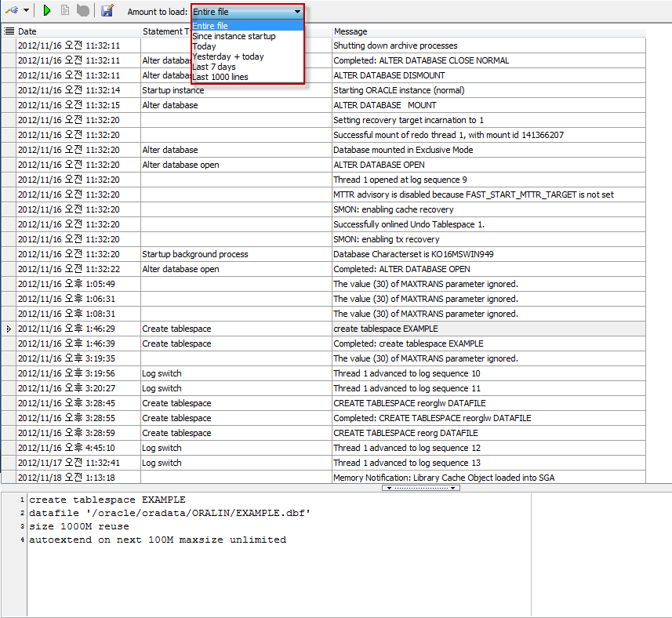Collapse the Amount to load combo box
This screenshot has width=672, height=618.
[x=297, y=12]
